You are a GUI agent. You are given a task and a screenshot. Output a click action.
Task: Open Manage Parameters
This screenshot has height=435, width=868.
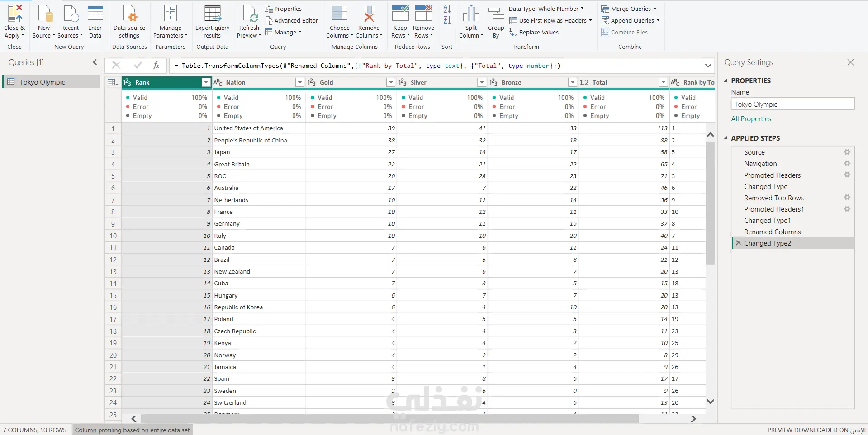pyautogui.click(x=171, y=21)
